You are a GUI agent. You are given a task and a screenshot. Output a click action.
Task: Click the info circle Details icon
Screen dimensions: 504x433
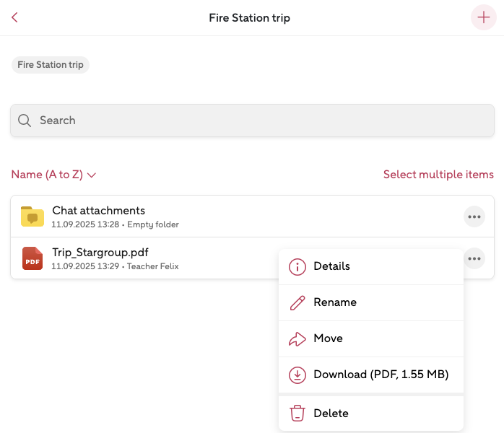tap(297, 266)
